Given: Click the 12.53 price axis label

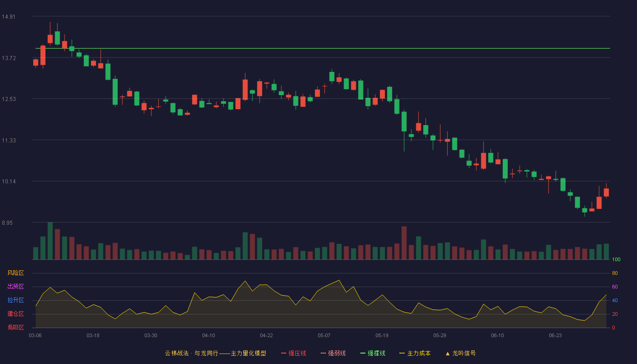Looking at the screenshot, I should [x=9, y=99].
